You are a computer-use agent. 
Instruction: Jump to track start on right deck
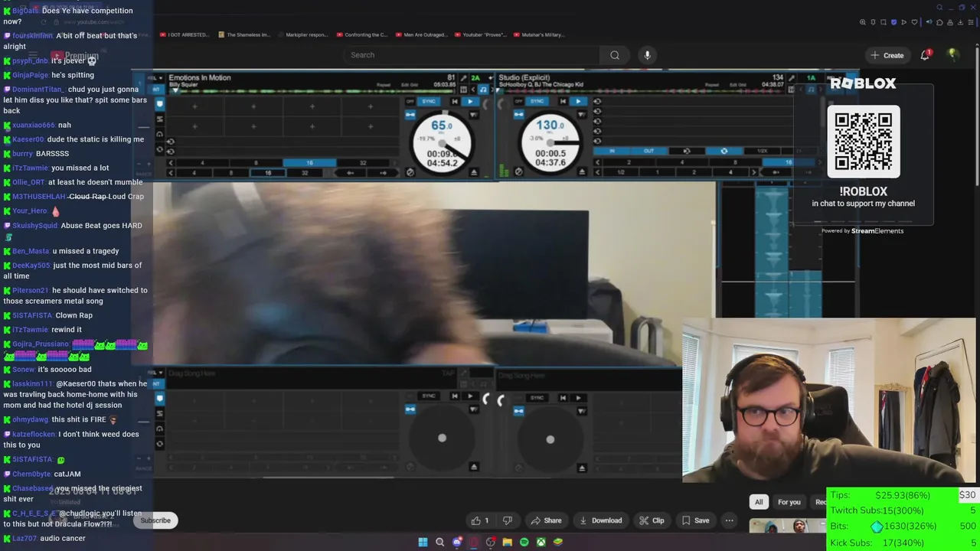click(563, 101)
